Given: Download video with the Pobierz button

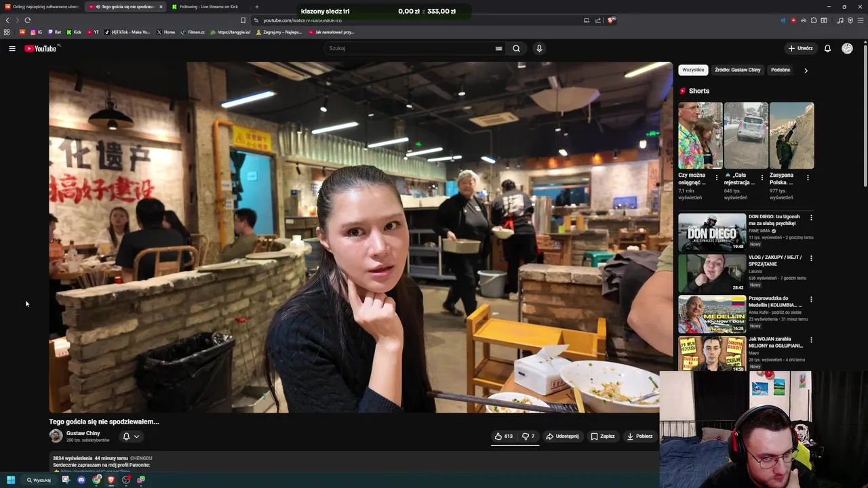Looking at the screenshot, I should click(x=639, y=436).
